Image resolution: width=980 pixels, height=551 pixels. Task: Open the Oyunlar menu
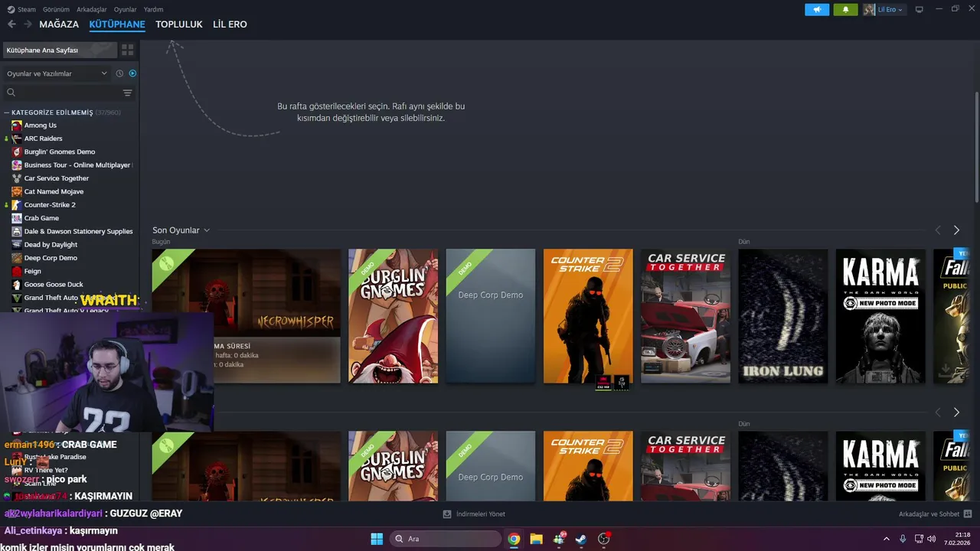pyautogui.click(x=126, y=9)
